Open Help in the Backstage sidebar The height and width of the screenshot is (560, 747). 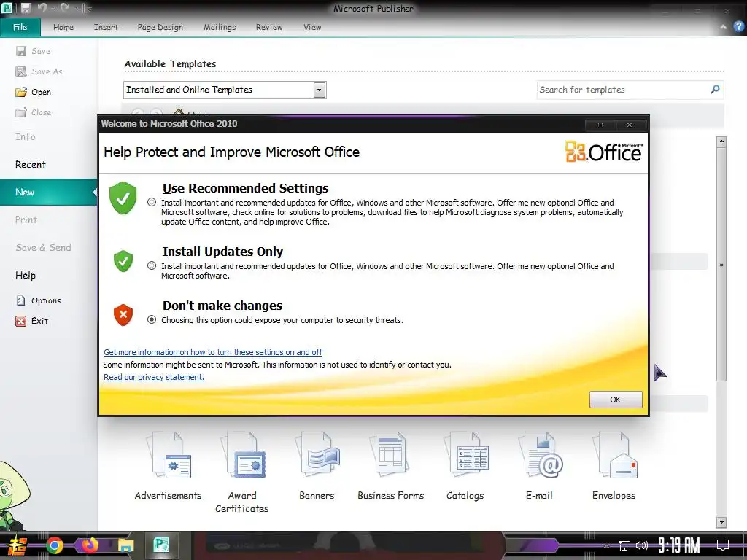tap(26, 275)
